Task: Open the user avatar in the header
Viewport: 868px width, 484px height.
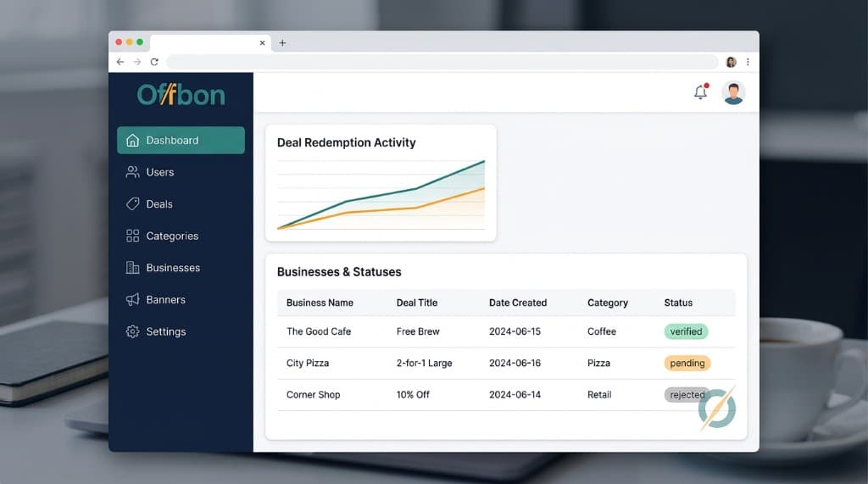Action: click(x=733, y=92)
